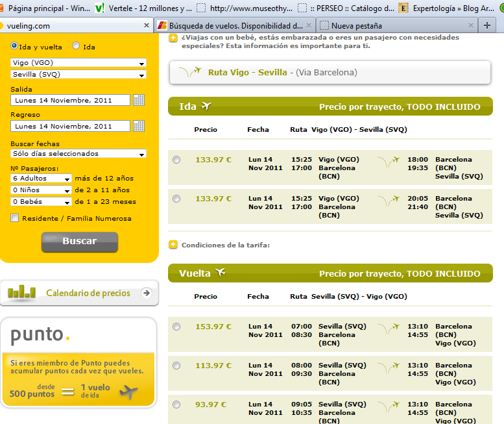This screenshot has width=504, height=424.
Task: Click the airplane icon in the Punto banner
Action: pyautogui.click(x=128, y=392)
